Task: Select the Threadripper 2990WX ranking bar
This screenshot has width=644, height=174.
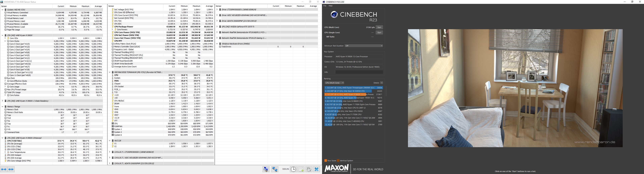Action: click(354, 88)
